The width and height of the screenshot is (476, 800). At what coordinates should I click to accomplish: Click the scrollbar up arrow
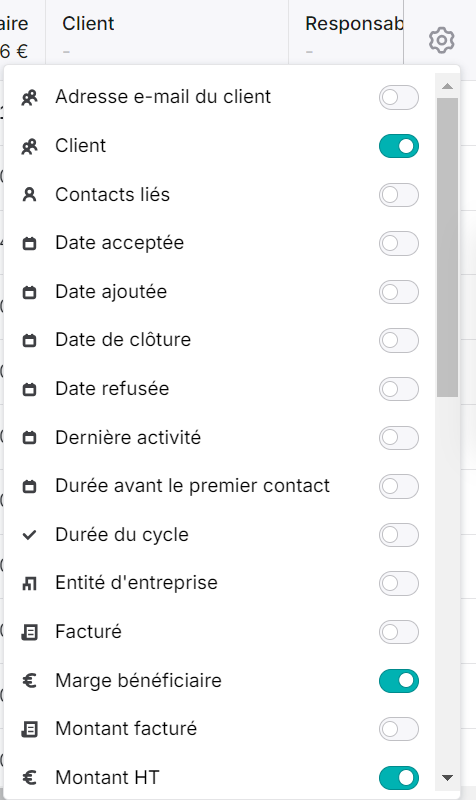[447, 86]
